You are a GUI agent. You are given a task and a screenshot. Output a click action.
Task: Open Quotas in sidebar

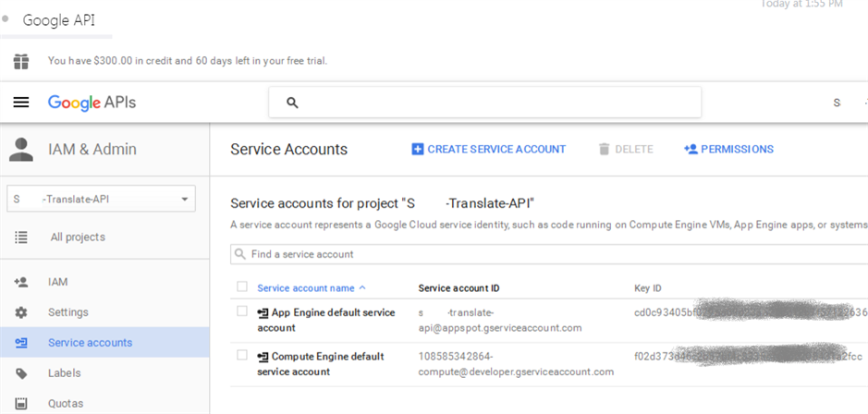(x=66, y=404)
